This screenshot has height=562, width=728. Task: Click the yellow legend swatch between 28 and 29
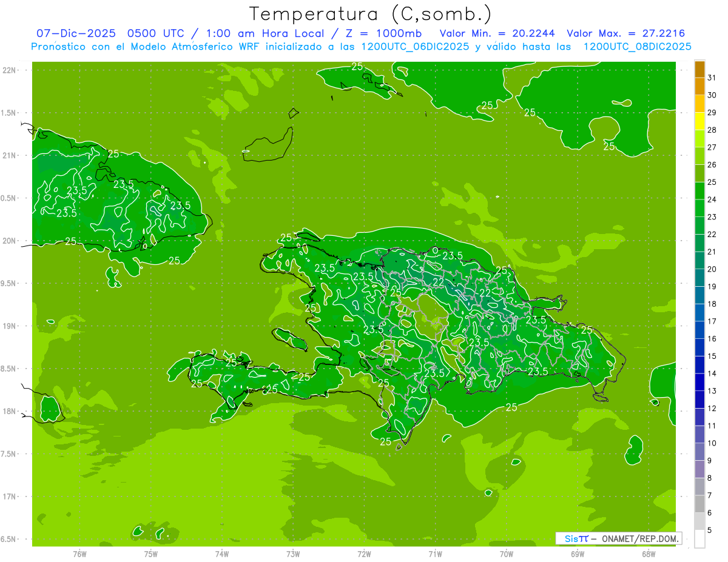pos(699,121)
